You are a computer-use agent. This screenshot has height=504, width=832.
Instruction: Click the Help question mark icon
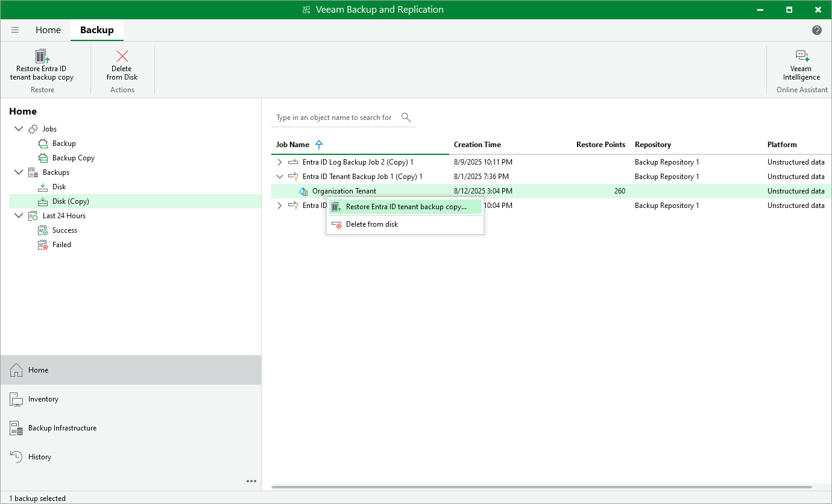(817, 30)
